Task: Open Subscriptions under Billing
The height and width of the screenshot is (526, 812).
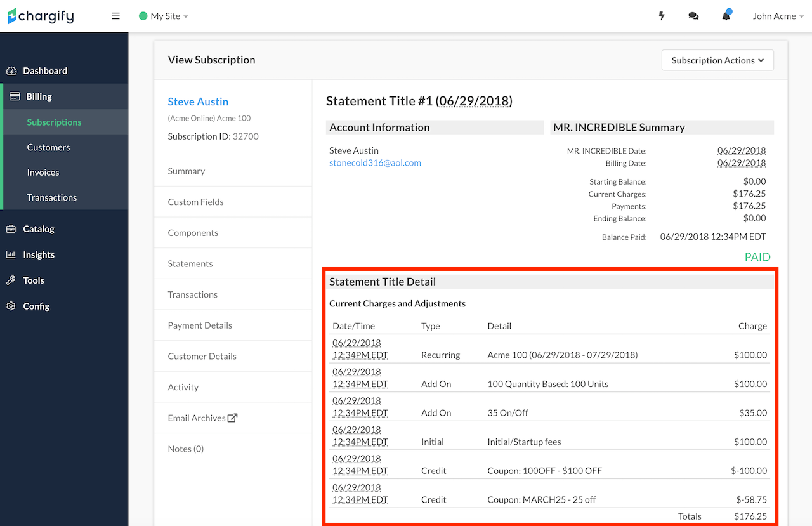Action: (x=54, y=122)
